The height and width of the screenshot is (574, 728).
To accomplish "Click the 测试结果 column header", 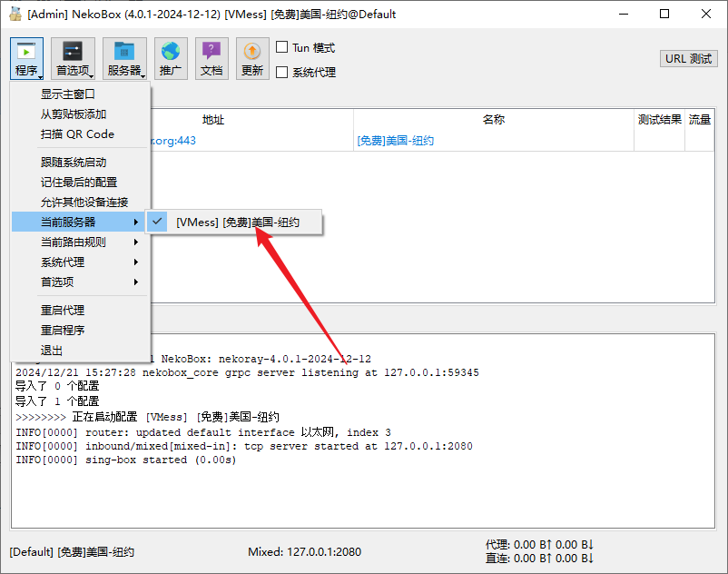I will click(x=659, y=120).
